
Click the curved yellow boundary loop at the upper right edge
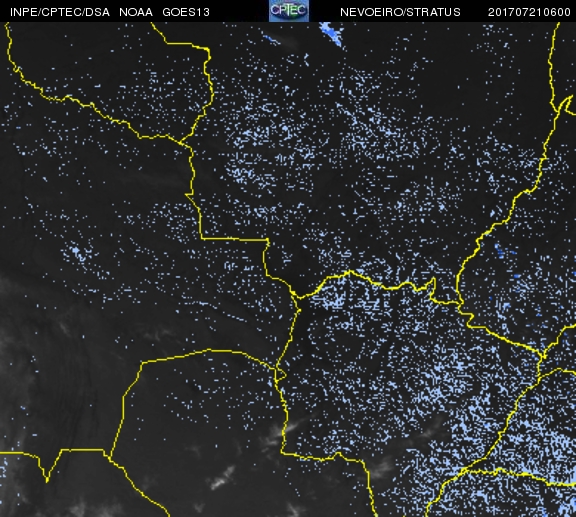tap(565, 106)
